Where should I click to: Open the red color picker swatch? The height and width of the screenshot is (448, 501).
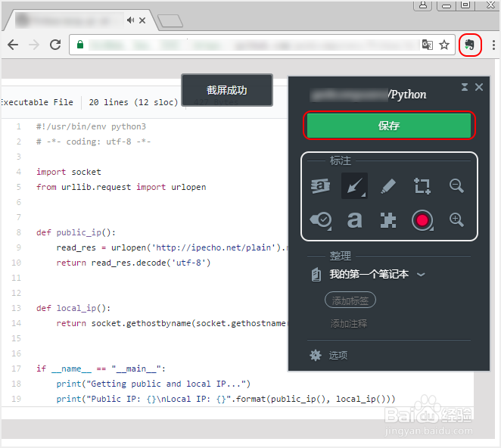[x=422, y=220]
